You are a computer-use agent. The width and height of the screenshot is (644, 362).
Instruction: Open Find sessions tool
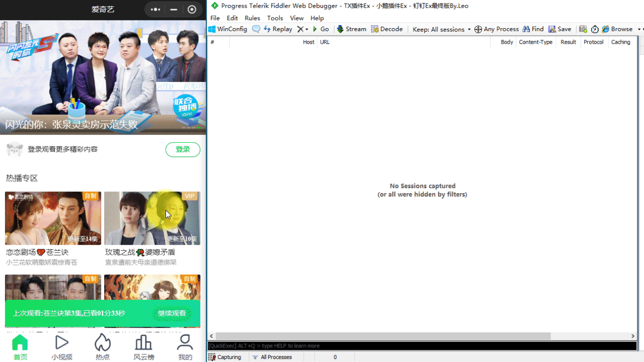[x=533, y=29]
